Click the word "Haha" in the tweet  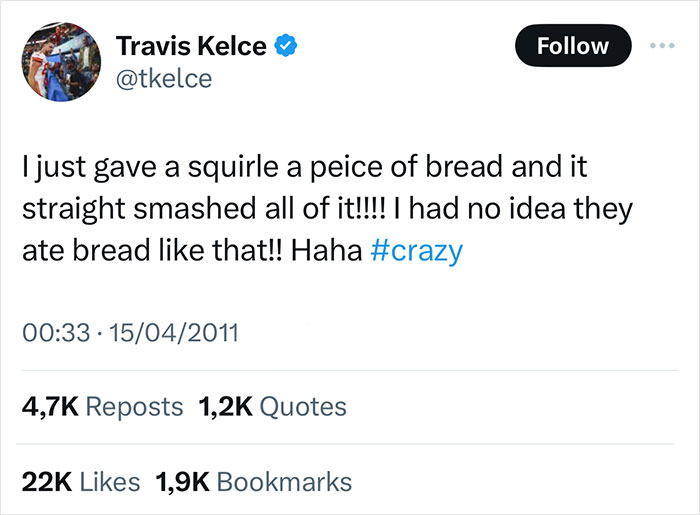tap(327, 250)
